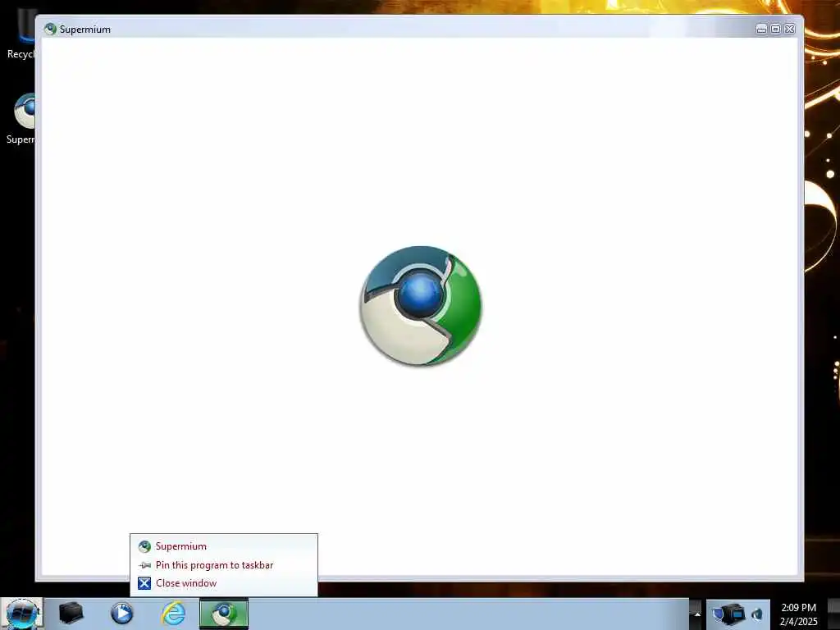
Task: Launch Supermium from the jump list entry
Action: click(224, 546)
